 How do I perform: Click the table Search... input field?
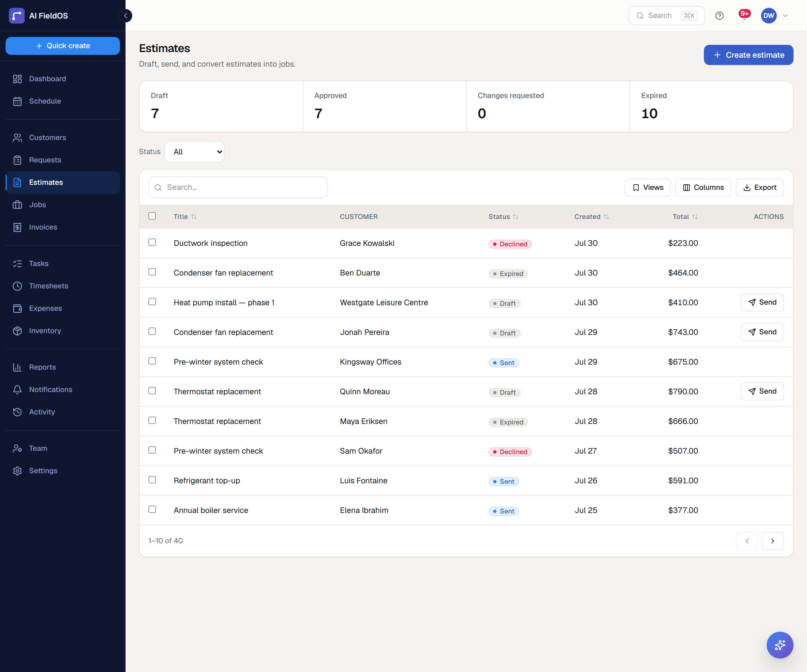pos(238,187)
